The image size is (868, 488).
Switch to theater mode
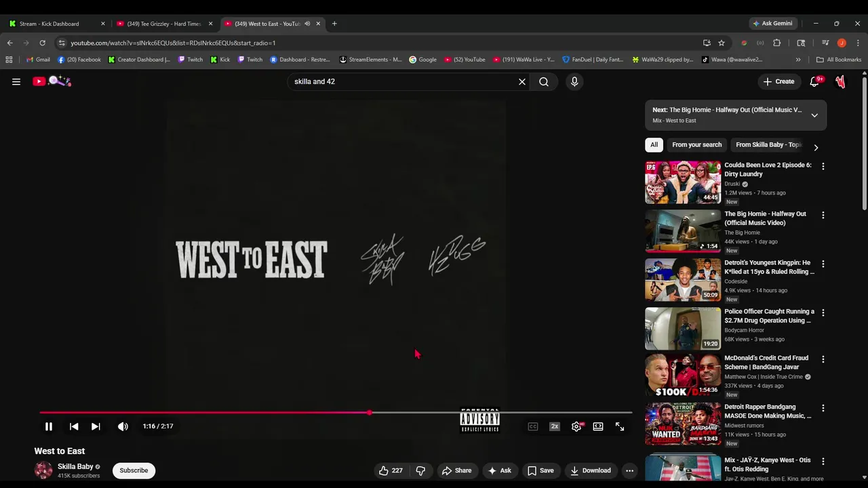(x=598, y=426)
